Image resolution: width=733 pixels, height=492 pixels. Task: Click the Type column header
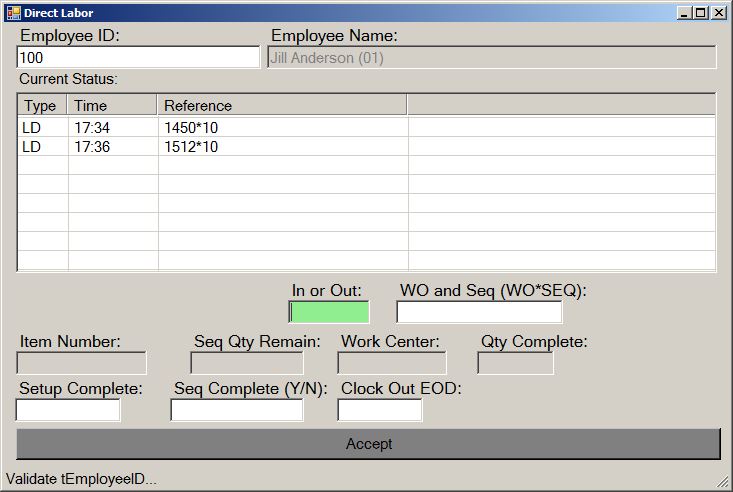tap(41, 105)
